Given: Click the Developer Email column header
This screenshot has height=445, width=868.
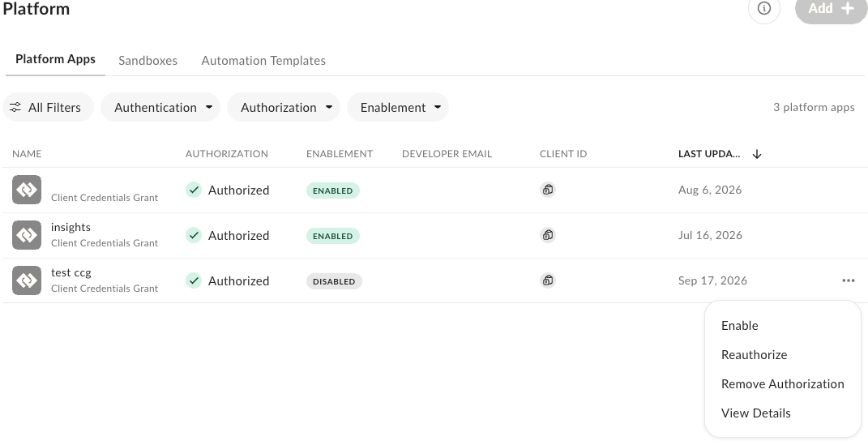Looking at the screenshot, I should click(x=447, y=154).
